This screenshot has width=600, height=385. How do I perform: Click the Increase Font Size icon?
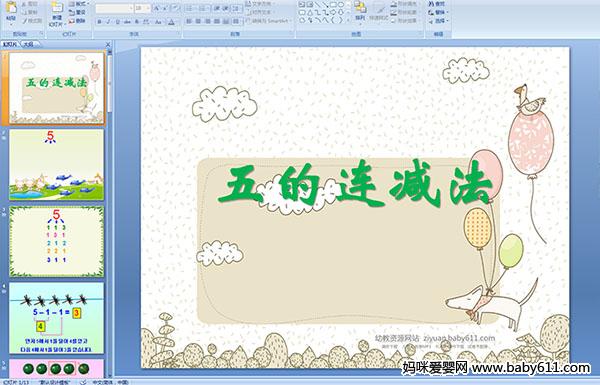tap(156, 8)
